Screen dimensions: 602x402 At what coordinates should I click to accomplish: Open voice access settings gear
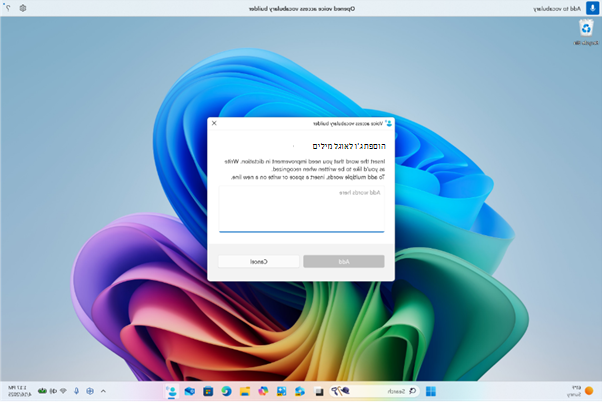[x=23, y=8]
